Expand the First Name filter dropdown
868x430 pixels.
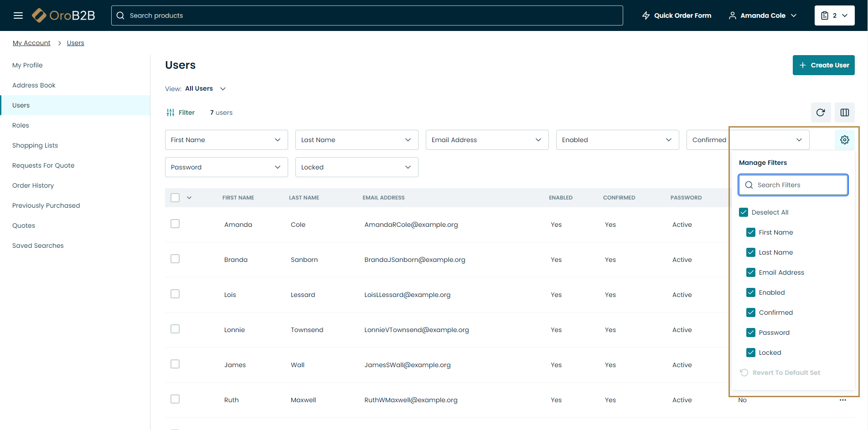(x=226, y=140)
